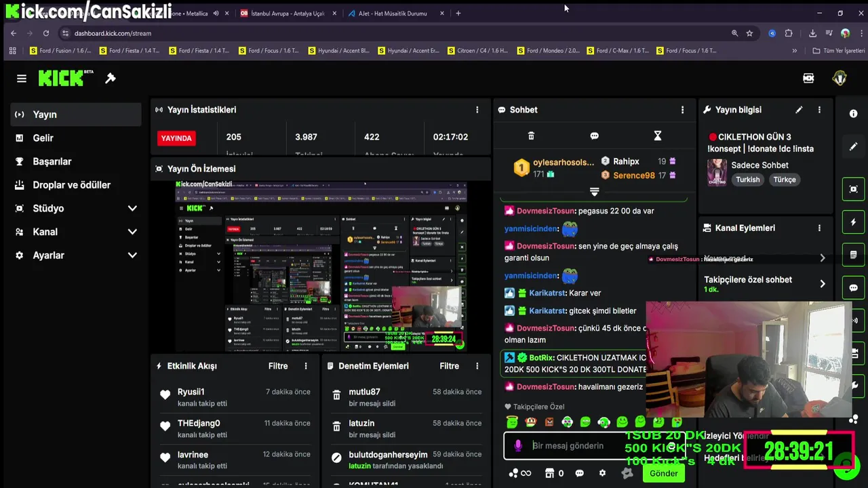The width and height of the screenshot is (868, 488).
Task: Open the hamburger sidebar menu
Action: (x=22, y=79)
